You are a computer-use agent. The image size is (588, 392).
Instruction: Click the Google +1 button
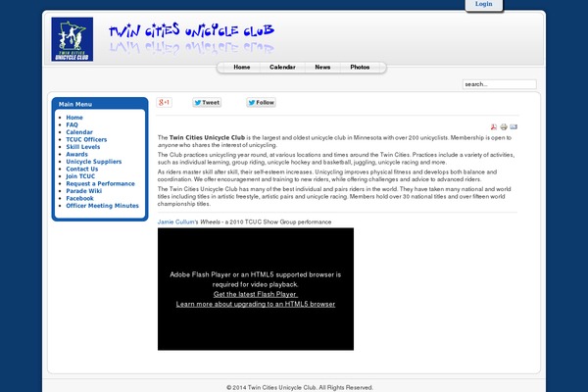click(x=165, y=102)
